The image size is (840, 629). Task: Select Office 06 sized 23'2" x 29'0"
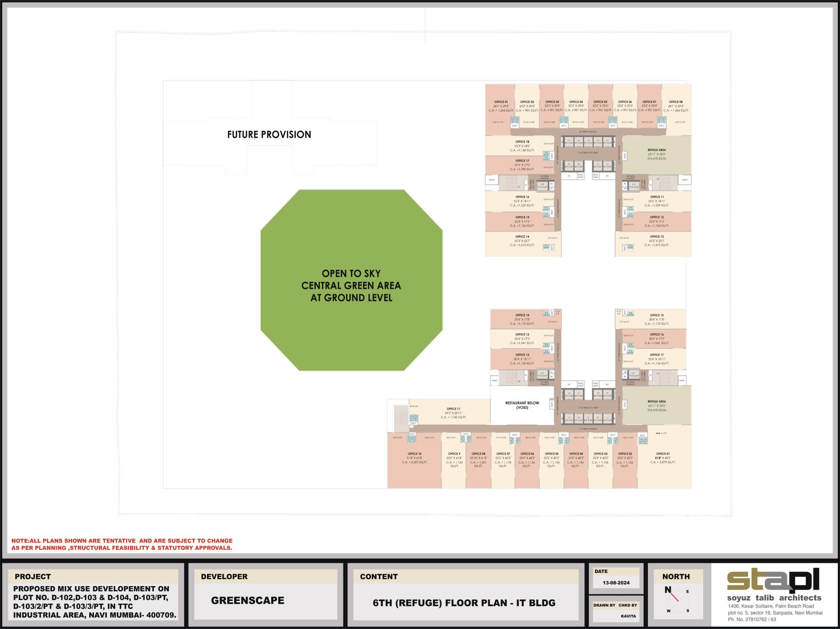click(625, 106)
